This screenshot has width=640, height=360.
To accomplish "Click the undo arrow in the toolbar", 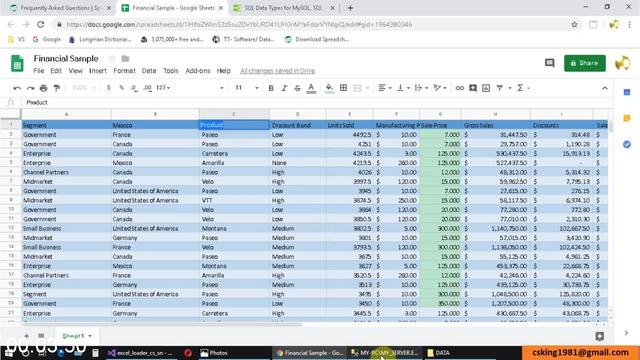I will pos(17,88).
